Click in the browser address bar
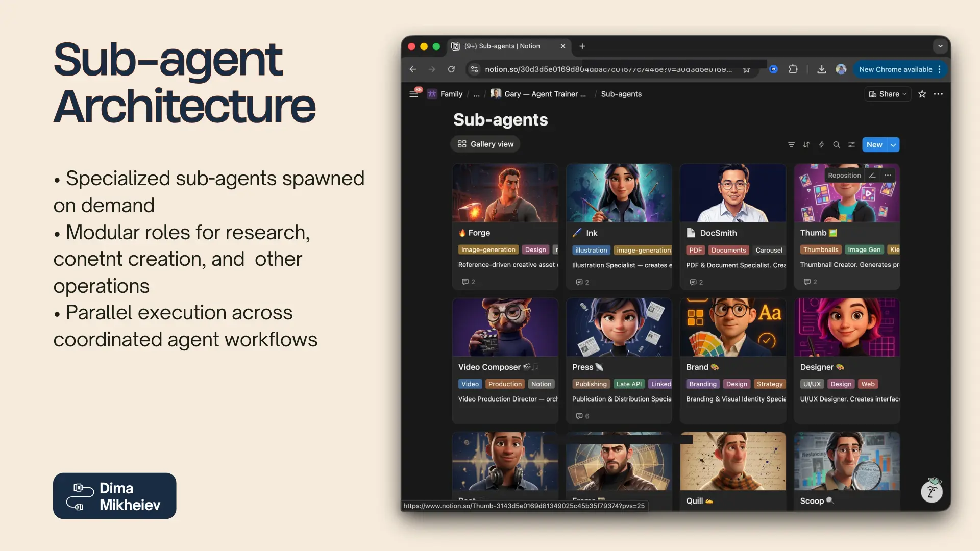Image resolution: width=980 pixels, height=551 pixels. pos(608,69)
